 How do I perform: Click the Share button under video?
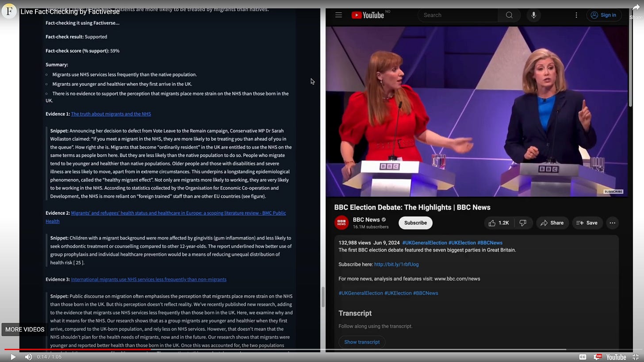coord(552,223)
